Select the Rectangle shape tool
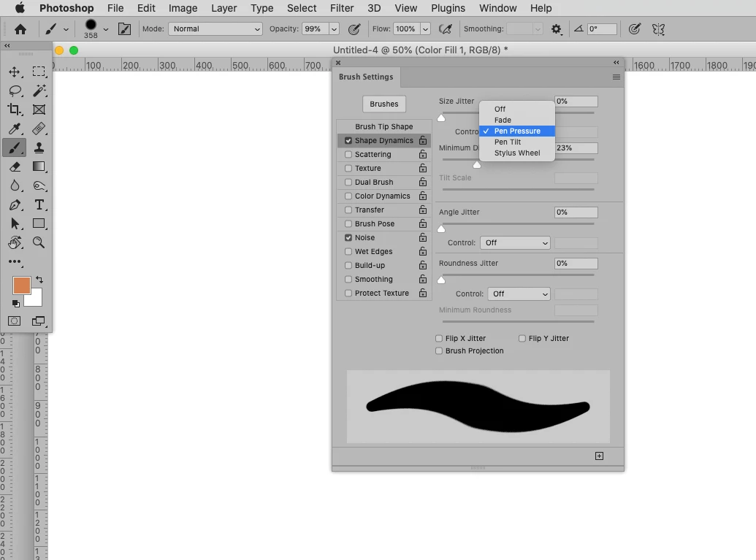Screen dimensions: 756x560 coord(39,223)
